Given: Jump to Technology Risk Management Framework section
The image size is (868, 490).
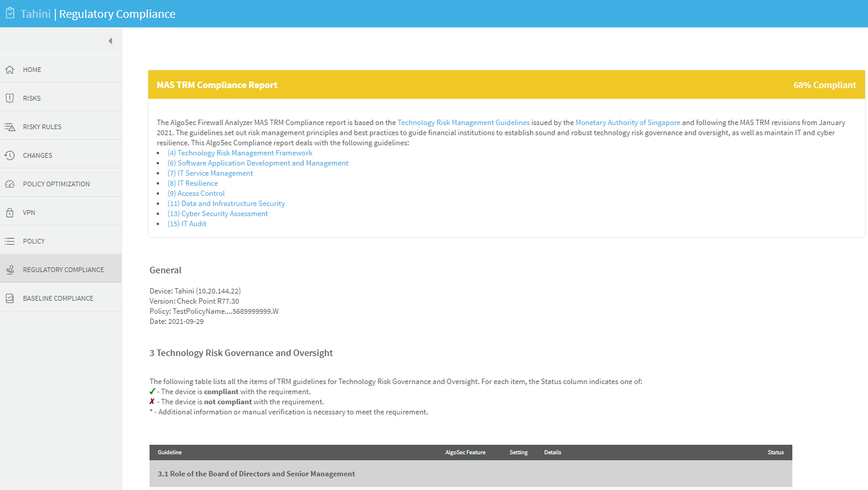Looking at the screenshot, I should click(x=239, y=153).
